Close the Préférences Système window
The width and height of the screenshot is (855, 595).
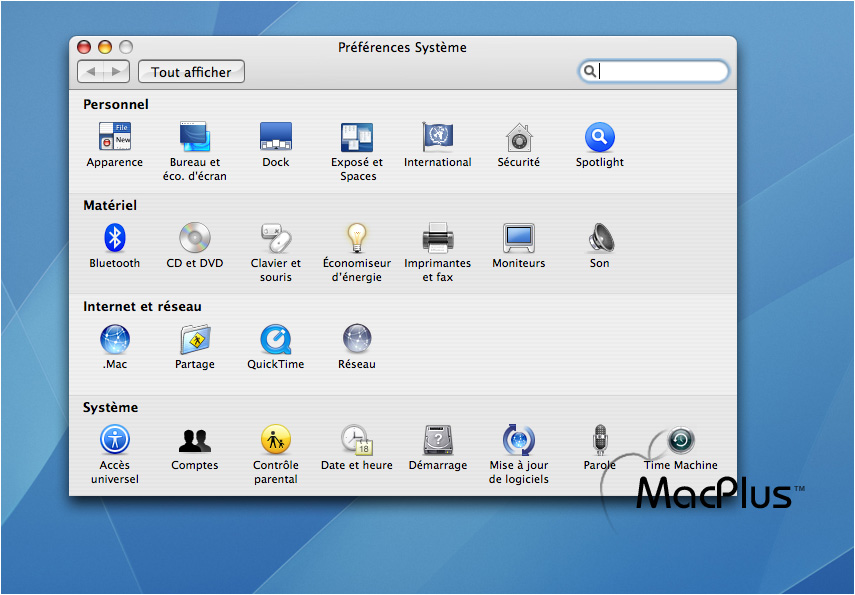click(x=84, y=47)
